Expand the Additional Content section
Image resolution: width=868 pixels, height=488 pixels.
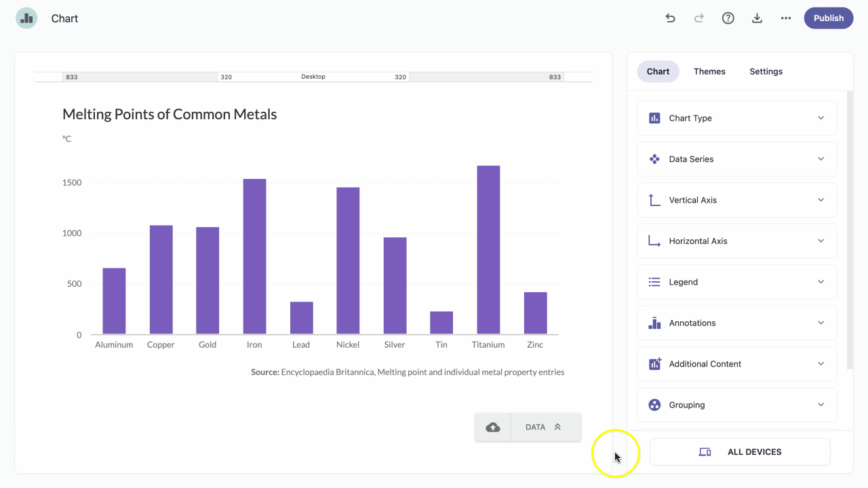pos(737,364)
